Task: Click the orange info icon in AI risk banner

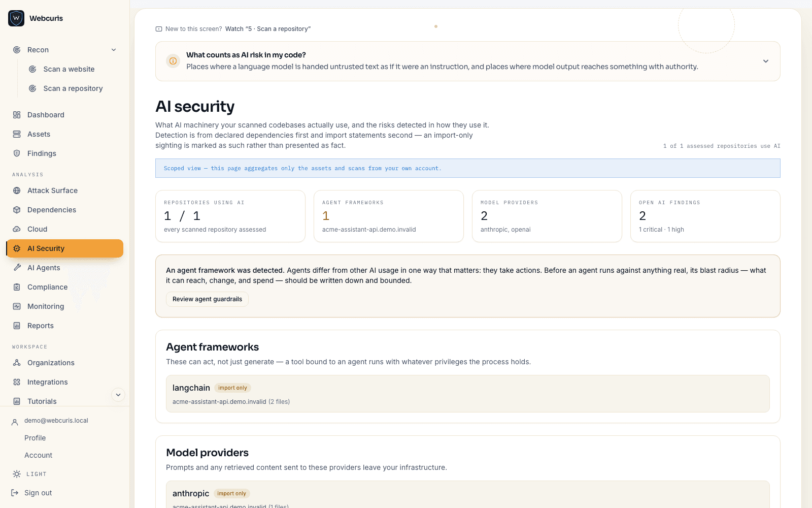Action: (x=173, y=61)
